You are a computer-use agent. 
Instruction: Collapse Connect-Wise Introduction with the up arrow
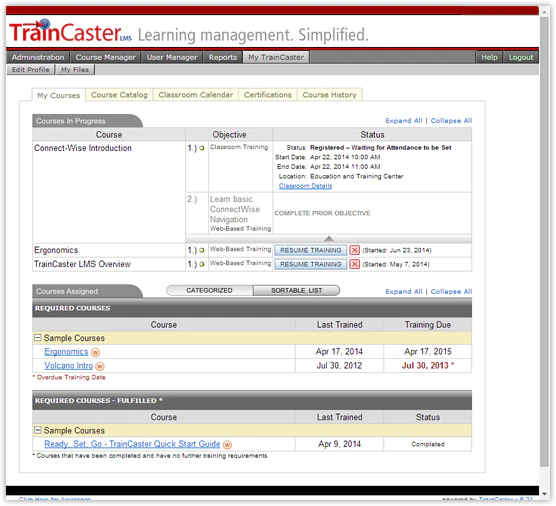click(329, 239)
